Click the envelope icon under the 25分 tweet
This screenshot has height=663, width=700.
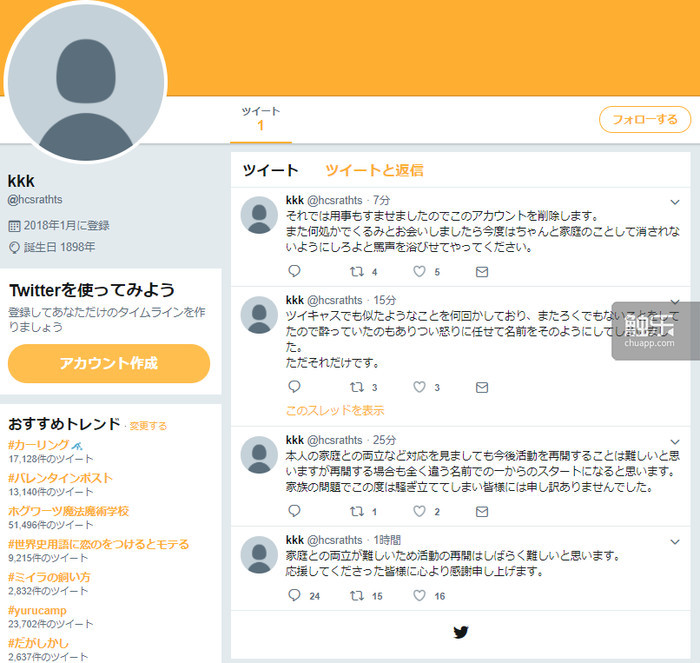(x=482, y=511)
